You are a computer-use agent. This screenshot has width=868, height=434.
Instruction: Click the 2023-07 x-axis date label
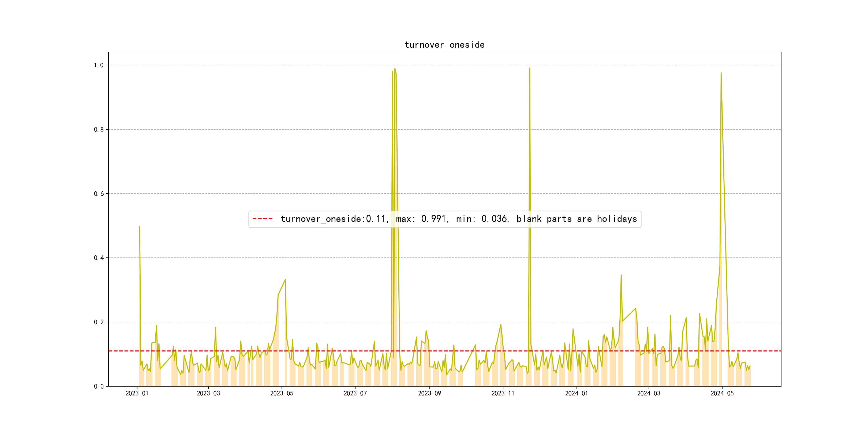pyautogui.click(x=355, y=393)
